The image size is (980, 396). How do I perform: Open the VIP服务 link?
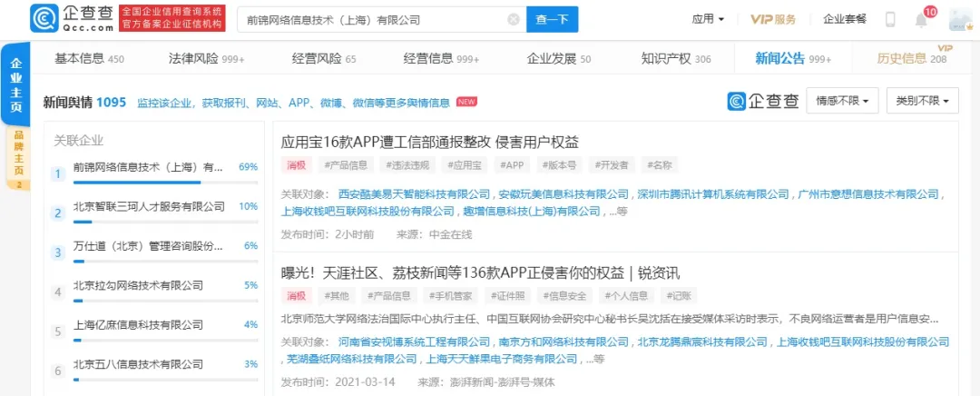(773, 19)
